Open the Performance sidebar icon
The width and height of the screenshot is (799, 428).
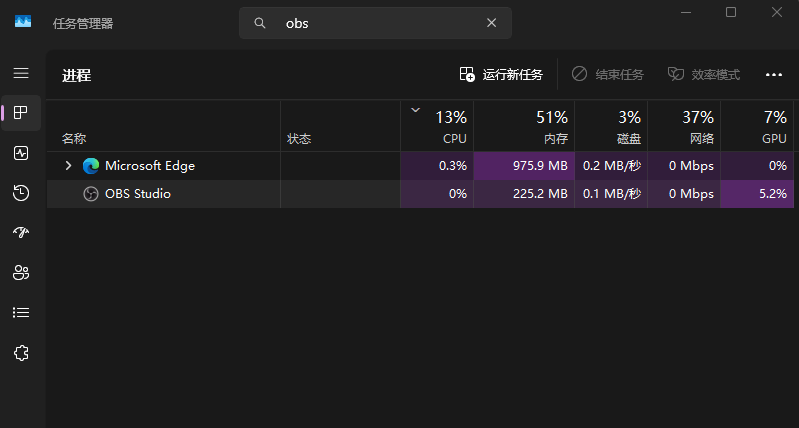[x=21, y=153]
